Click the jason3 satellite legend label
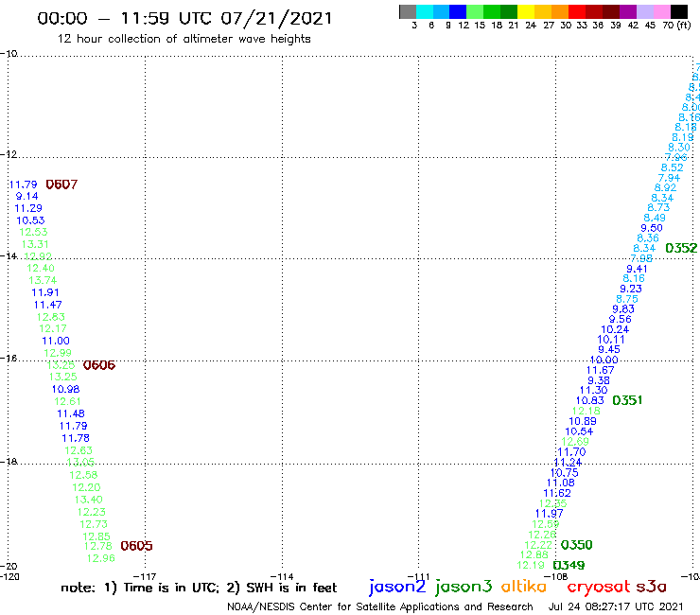This screenshot has width=700, height=615. coord(464,587)
